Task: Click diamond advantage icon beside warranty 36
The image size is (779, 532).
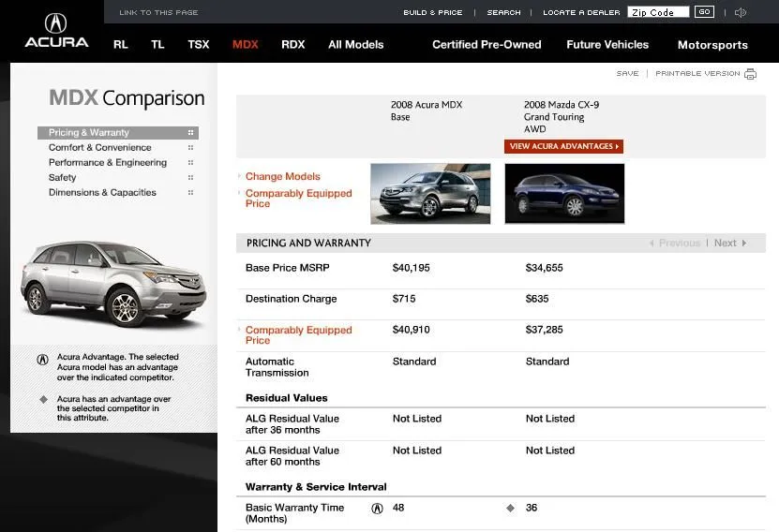Action: click(x=511, y=509)
